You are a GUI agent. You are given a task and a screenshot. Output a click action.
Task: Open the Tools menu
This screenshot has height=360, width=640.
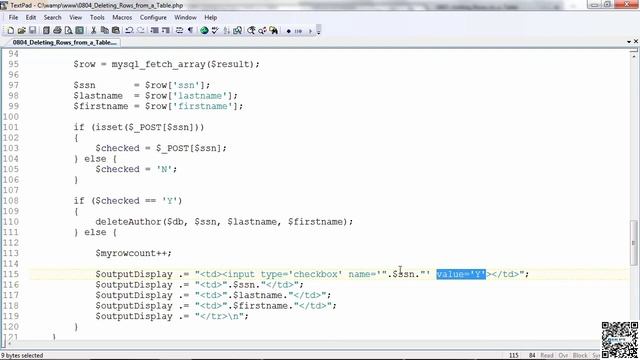tap(97, 18)
